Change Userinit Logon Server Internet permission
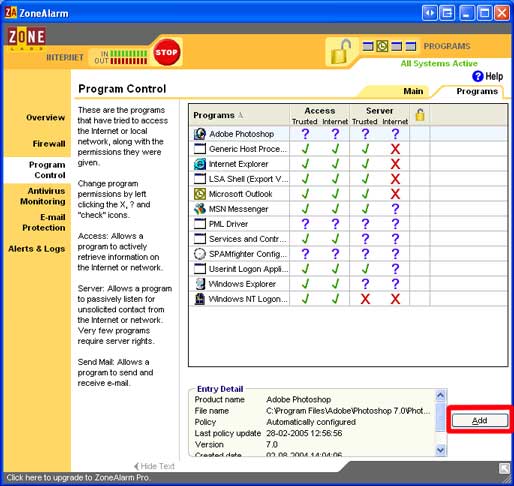 (395, 269)
